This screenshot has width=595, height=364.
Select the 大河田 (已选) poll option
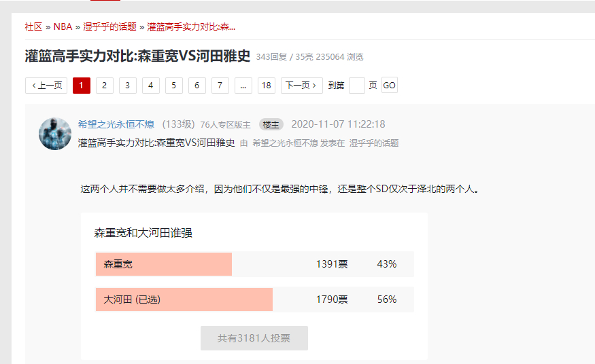click(x=184, y=299)
